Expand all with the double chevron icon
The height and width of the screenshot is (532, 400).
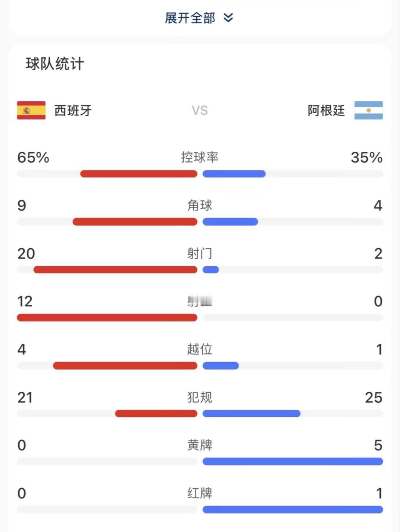point(229,18)
